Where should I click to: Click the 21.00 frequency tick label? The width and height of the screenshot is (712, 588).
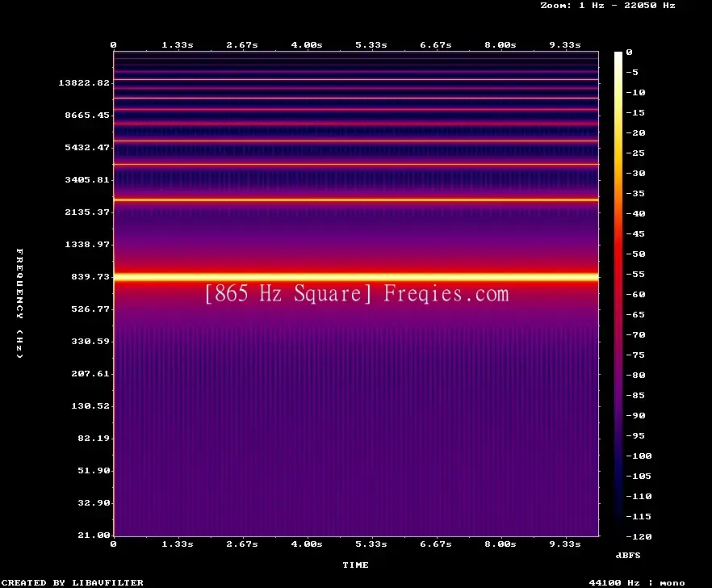pyautogui.click(x=94, y=535)
